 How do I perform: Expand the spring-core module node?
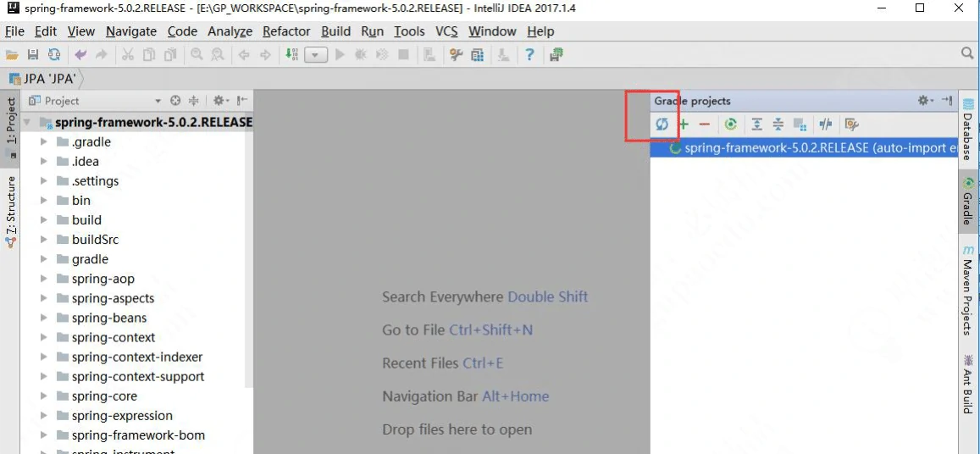click(44, 396)
